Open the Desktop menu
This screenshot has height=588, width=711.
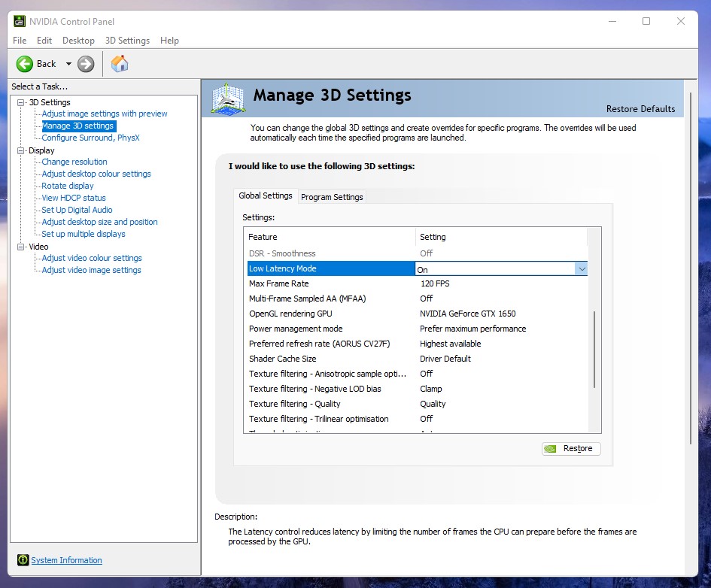[78, 41]
